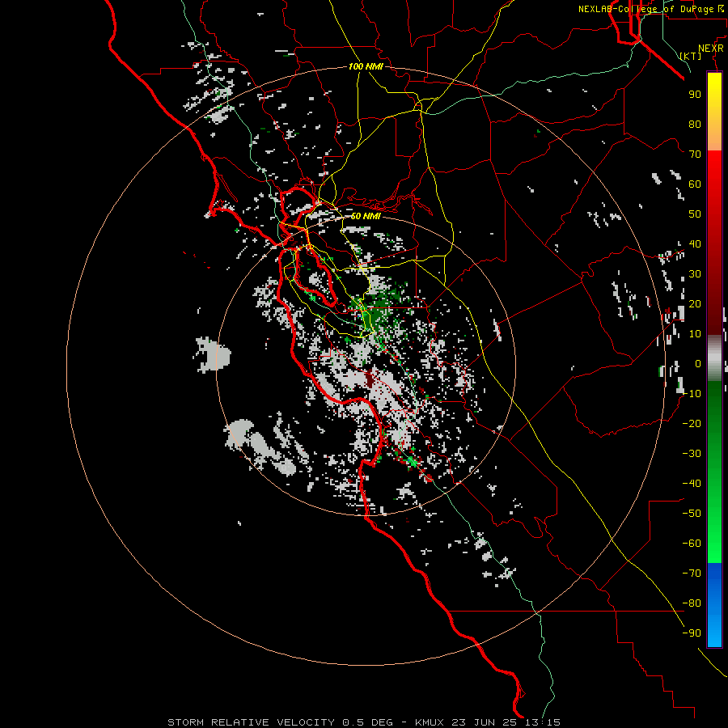Click the "100 NMI" range ring label
728x728 pixels.
[x=366, y=66]
